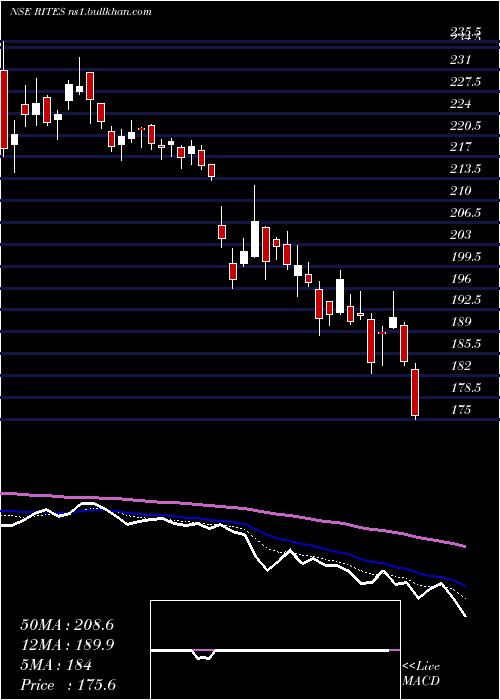Click the last red candlestick near 175
The width and height of the screenshot is (500, 700).
(416, 392)
